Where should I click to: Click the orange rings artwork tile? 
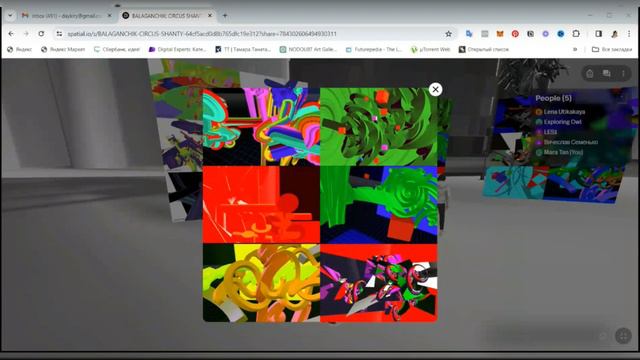click(x=261, y=282)
